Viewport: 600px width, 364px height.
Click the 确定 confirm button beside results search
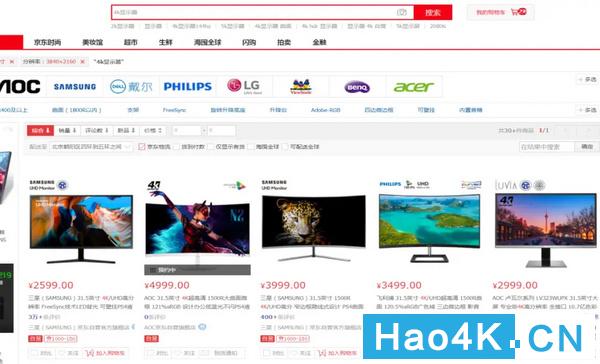pos(587,147)
